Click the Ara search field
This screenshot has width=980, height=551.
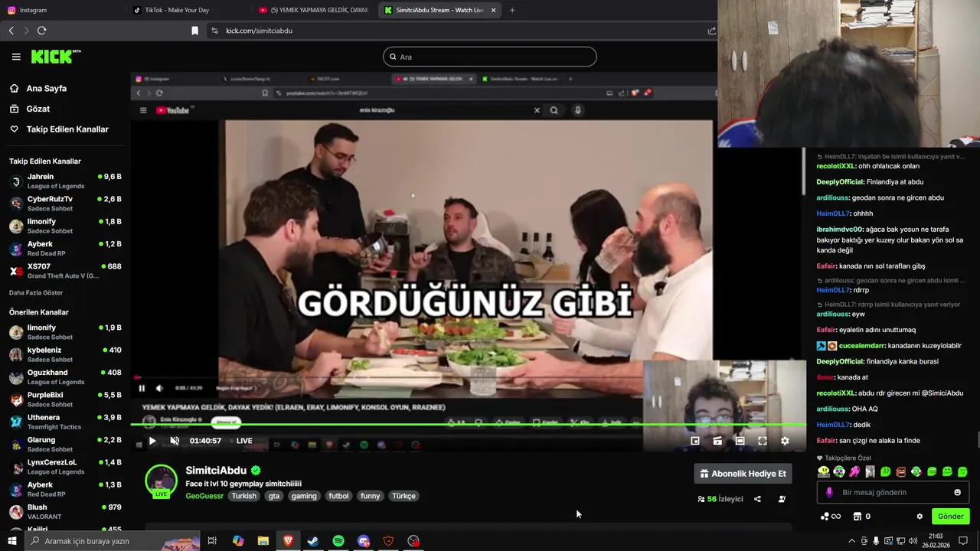coord(490,57)
